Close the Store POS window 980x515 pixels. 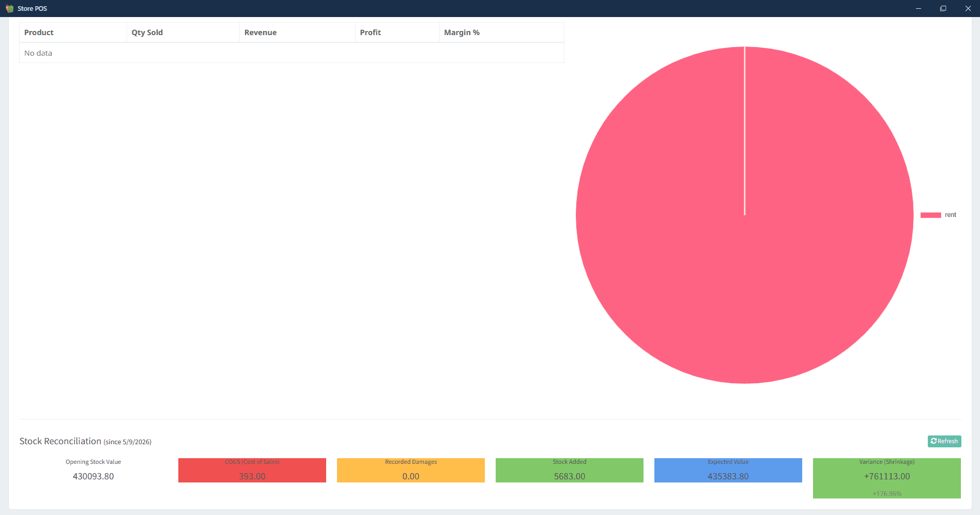click(x=968, y=8)
